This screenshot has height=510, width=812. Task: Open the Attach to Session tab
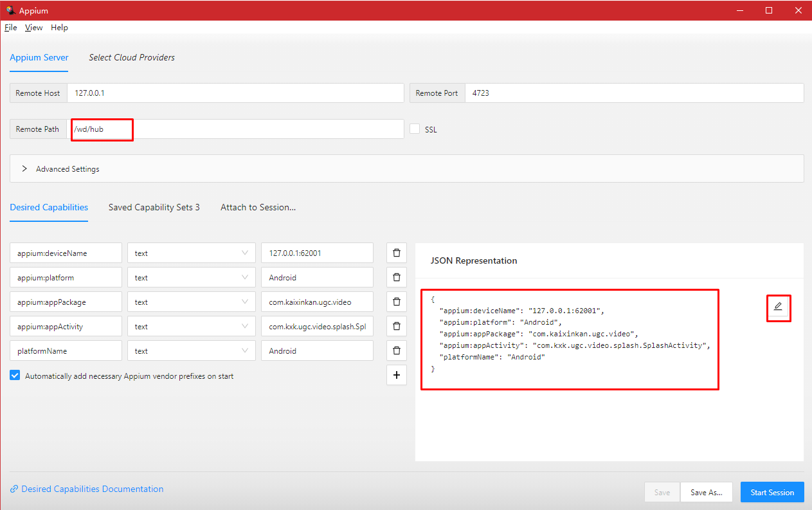coord(258,207)
